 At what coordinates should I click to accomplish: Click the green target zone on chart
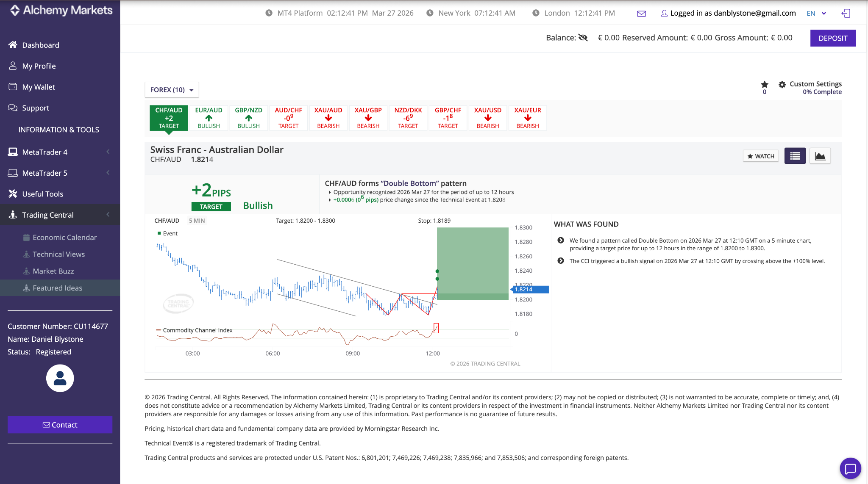[473, 263]
